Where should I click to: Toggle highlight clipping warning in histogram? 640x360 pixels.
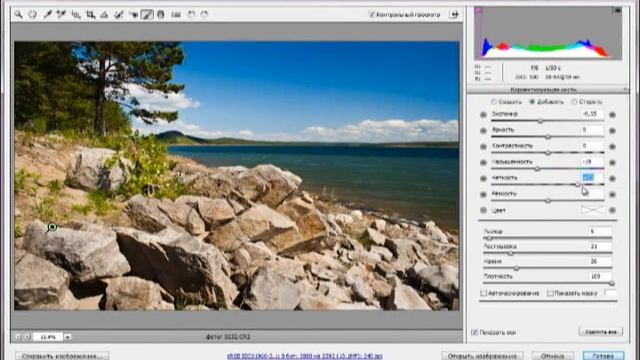618,10
